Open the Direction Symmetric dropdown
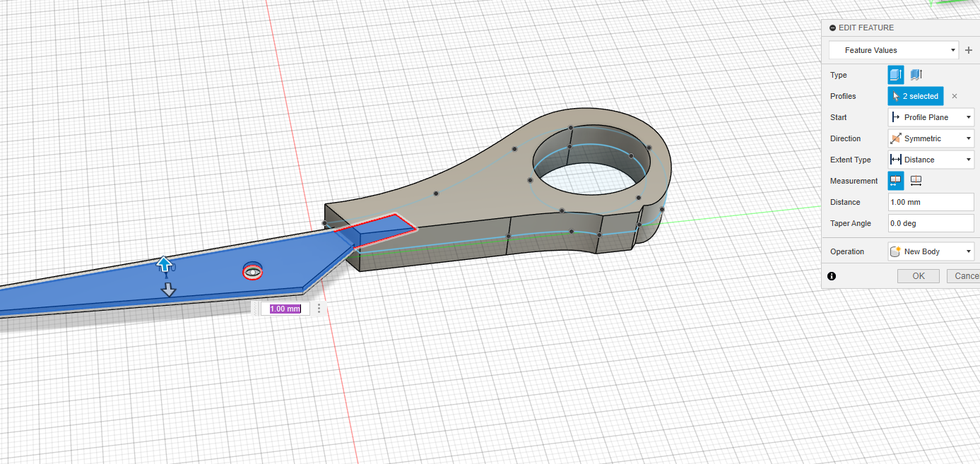The width and height of the screenshot is (980, 464). (x=931, y=138)
